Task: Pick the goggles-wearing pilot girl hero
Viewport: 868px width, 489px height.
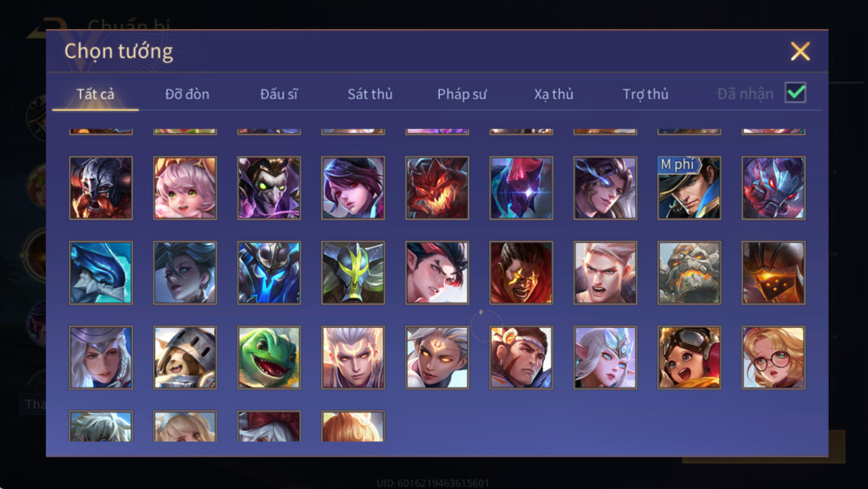Action: (689, 357)
